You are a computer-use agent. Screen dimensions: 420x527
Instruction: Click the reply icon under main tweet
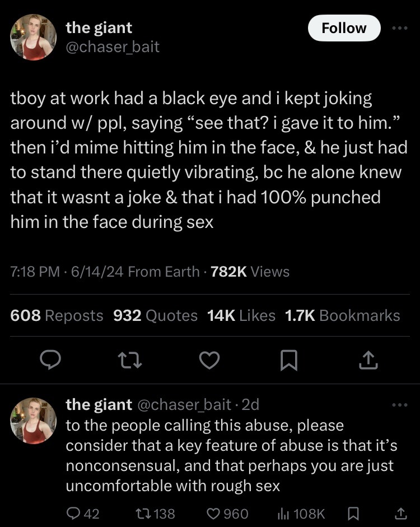pos(50,360)
